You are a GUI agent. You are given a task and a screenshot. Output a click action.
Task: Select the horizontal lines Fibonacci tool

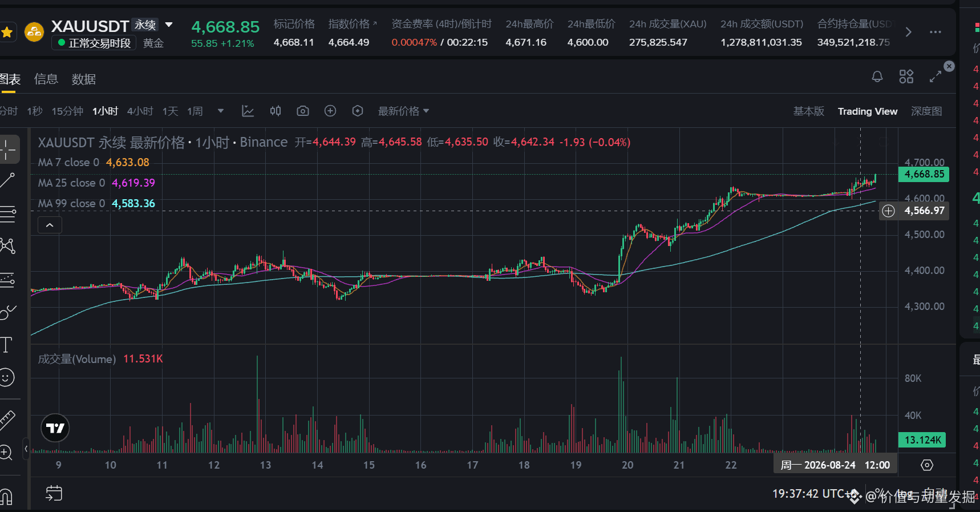[8, 214]
